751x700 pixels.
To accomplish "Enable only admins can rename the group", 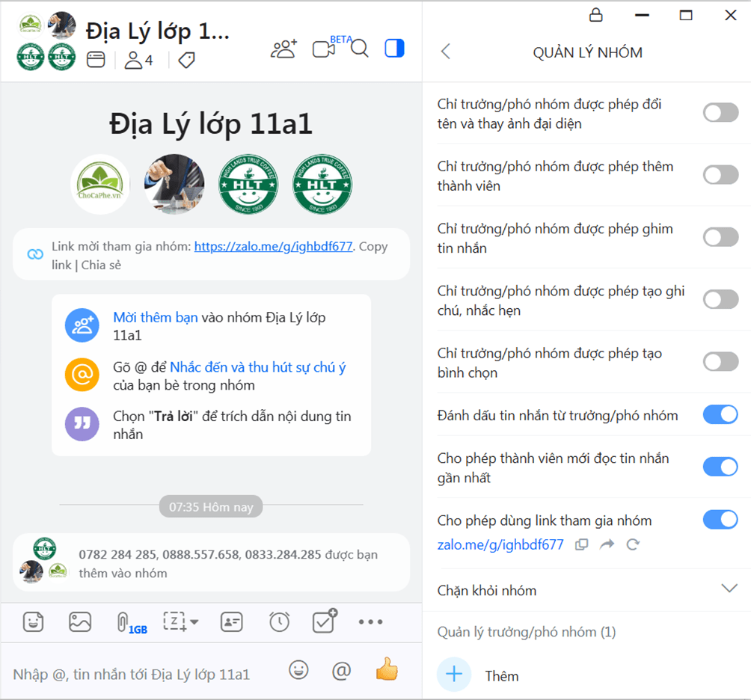I will tap(720, 112).
